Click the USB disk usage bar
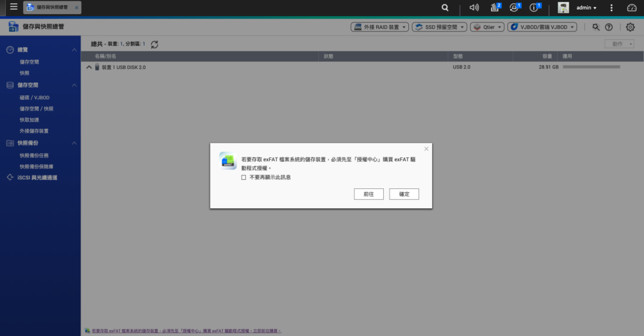 pos(591,67)
